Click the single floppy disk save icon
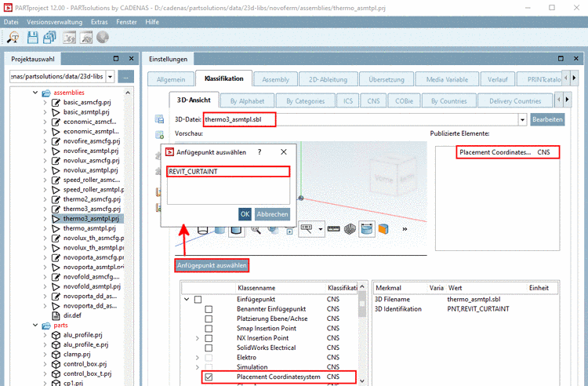The image size is (588, 386). point(32,38)
